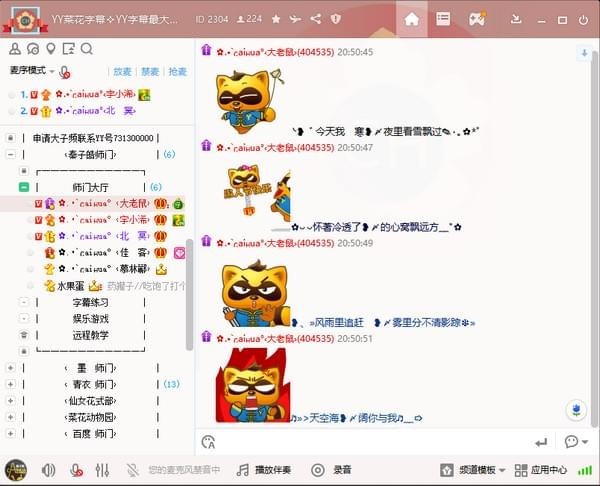Select the 字幕练习 sub-channel

click(x=91, y=302)
